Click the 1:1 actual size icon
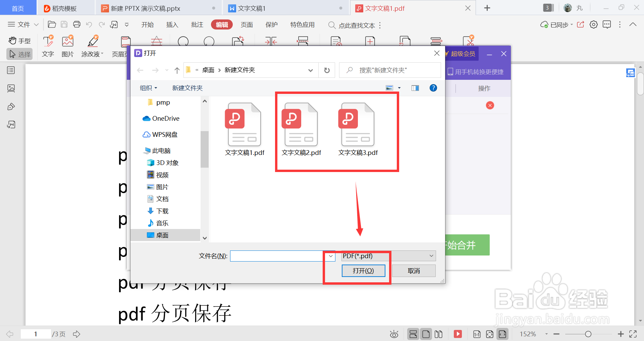Viewport: 644px width, 341px height. coord(477,334)
